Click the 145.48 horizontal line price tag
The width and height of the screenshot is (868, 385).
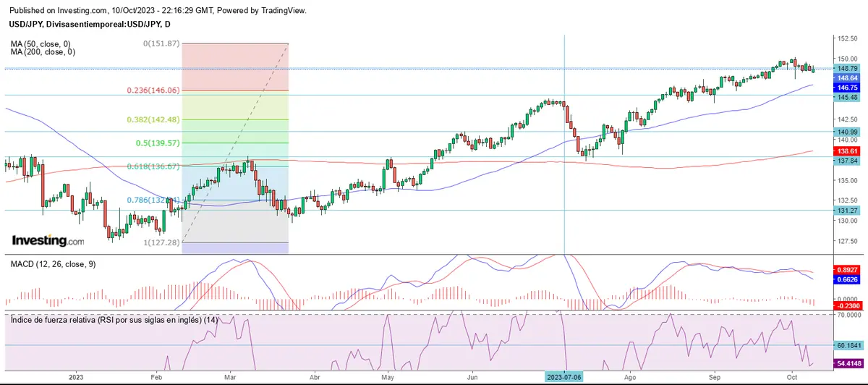[x=846, y=97]
